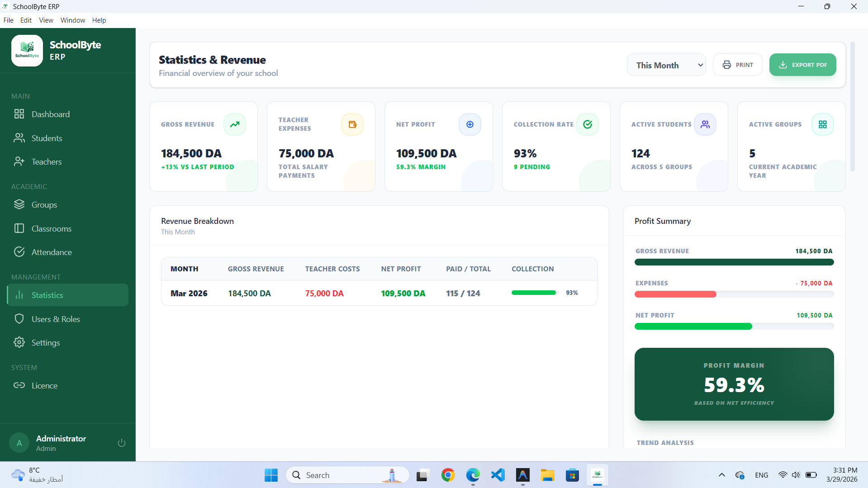The width and height of the screenshot is (868, 488).
Task: Click the SchoolByte logo
Action: coord(27,51)
